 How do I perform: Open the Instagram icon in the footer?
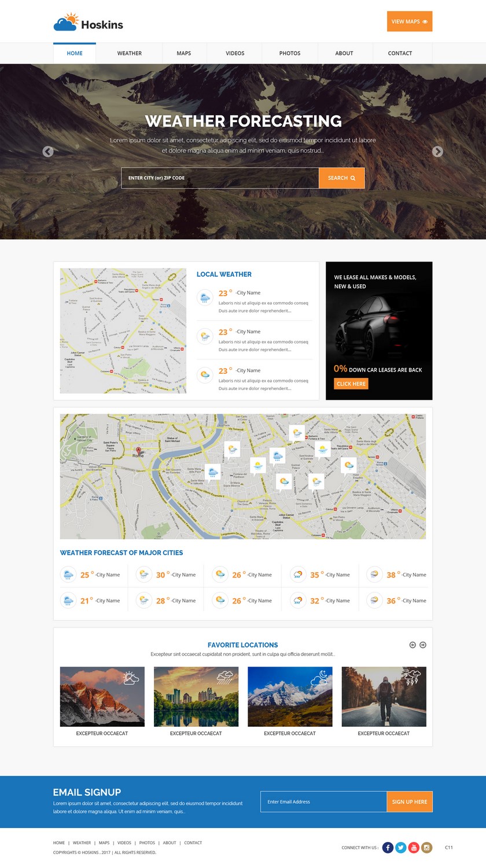point(426,847)
